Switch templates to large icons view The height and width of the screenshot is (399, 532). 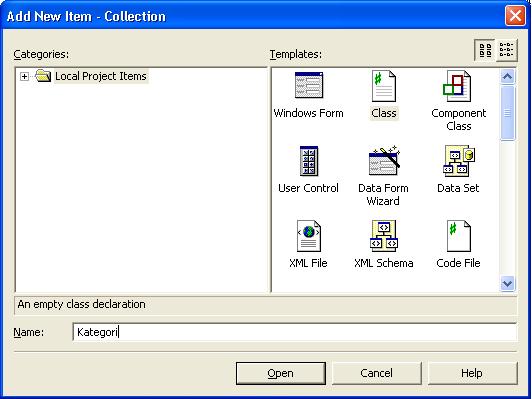click(x=485, y=50)
